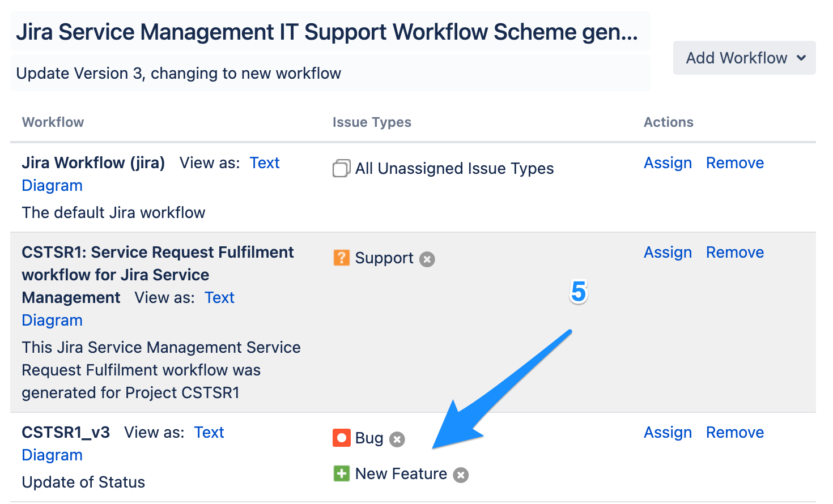The height and width of the screenshot is (504, 833).
Task: Remove Bug issue type from CSTSR1_v3
Action: (x=397, y=439)
